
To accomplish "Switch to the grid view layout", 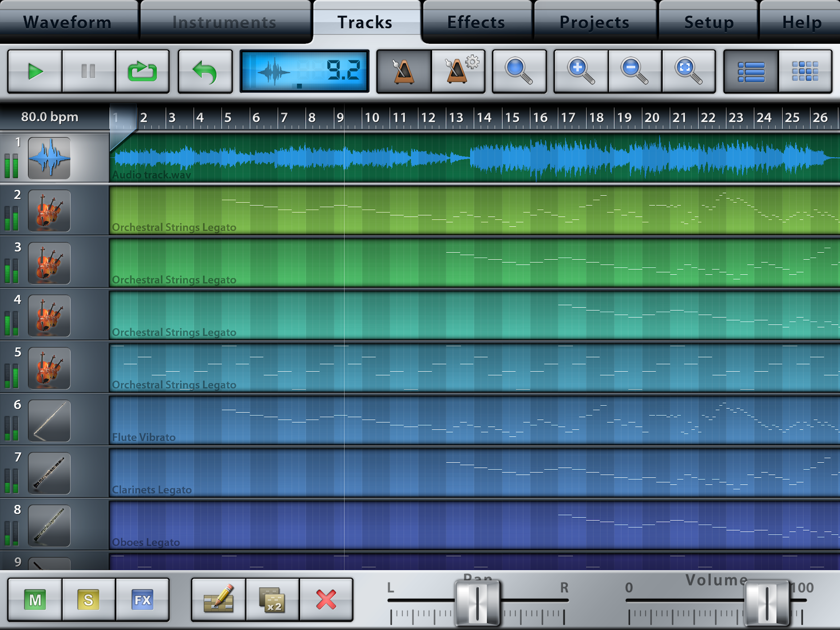I will (805, 71).
